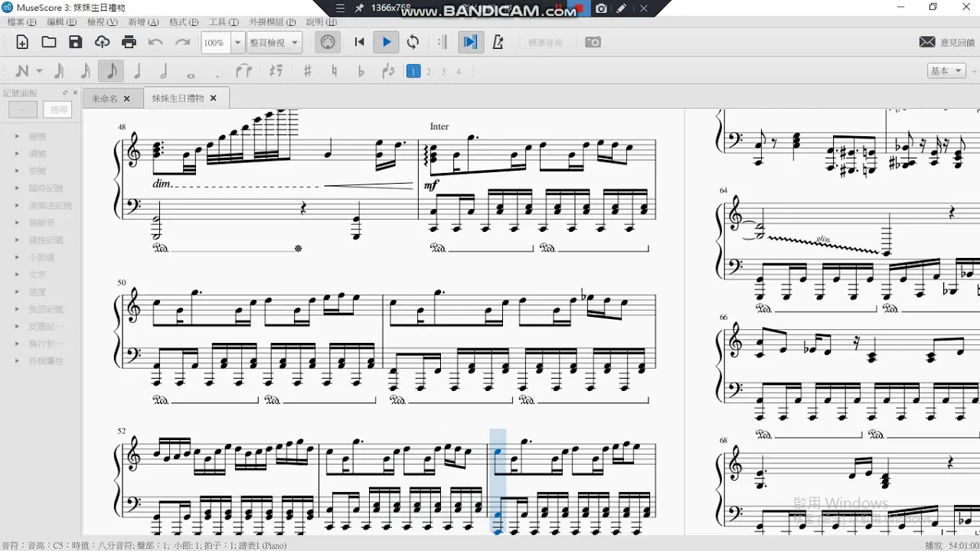Toggle loop playback with the circular arrows icon
980x551 pixels.
pyautogui.click(x=413, y=42)
